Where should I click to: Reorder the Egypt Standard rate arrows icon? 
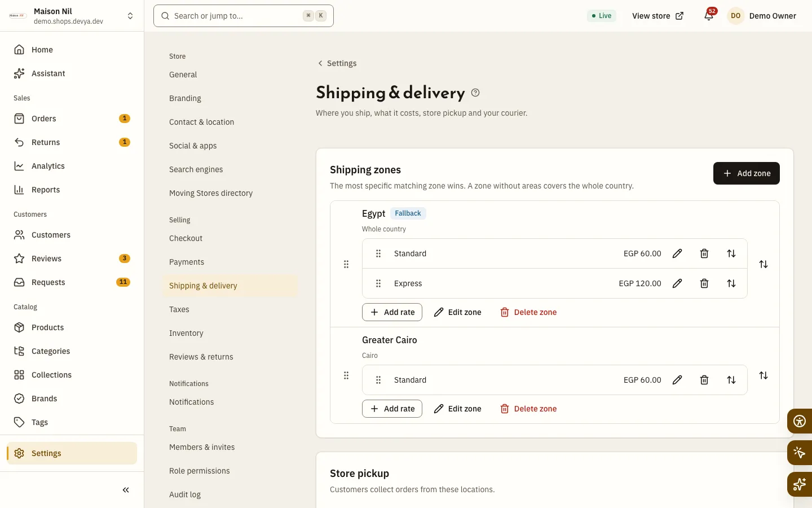(x=731, y=253)
